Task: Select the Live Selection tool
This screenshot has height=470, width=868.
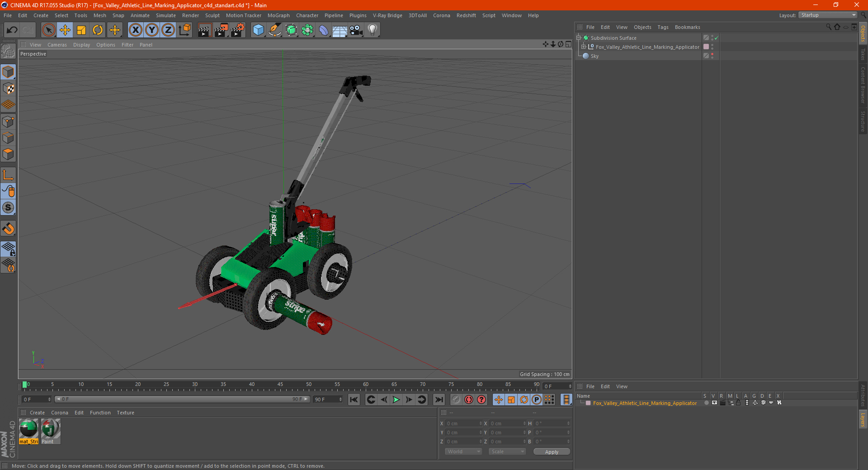Action: [48, 30]
